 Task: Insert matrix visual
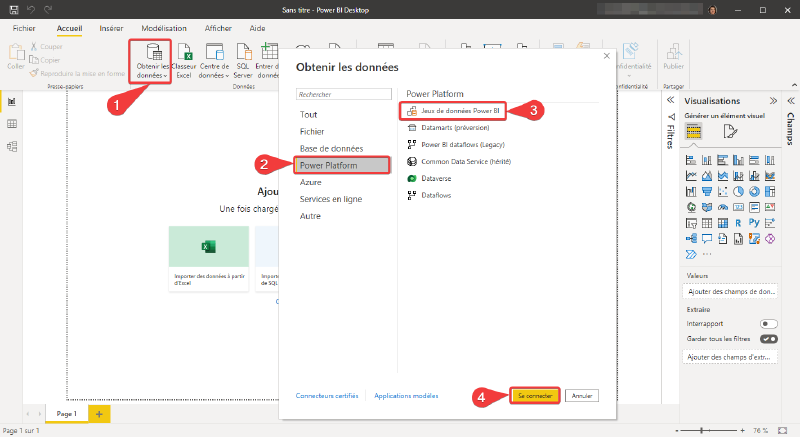(x=722, y=223)
